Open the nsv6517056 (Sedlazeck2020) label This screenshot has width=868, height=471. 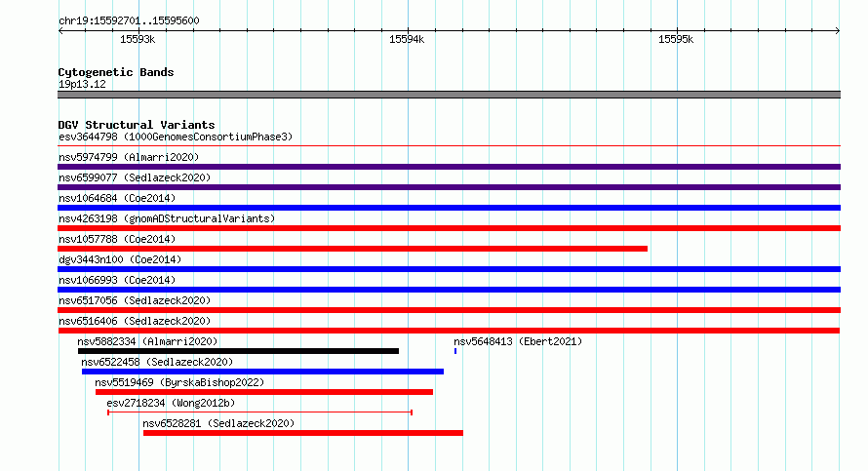click(x=135, y=300)
